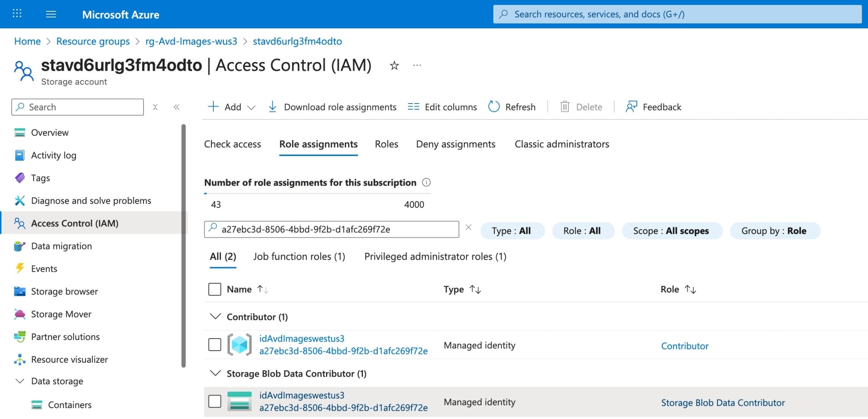
Task: Favorite this resource with the star icon
Action: [394, 66]
